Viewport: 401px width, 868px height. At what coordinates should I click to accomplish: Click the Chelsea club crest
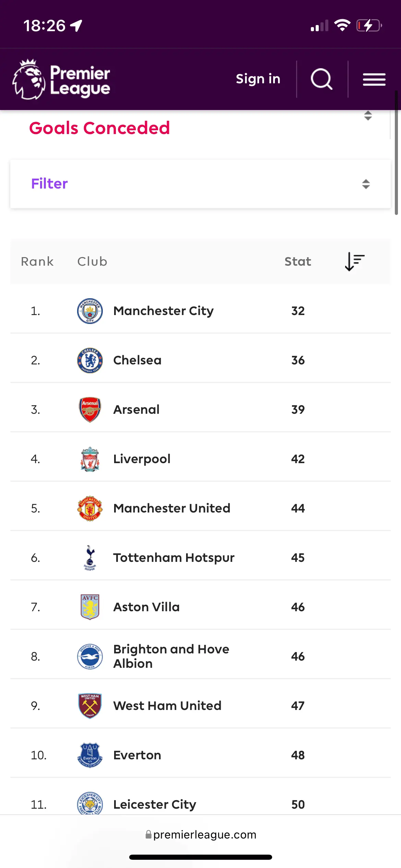tap(90, 360)
